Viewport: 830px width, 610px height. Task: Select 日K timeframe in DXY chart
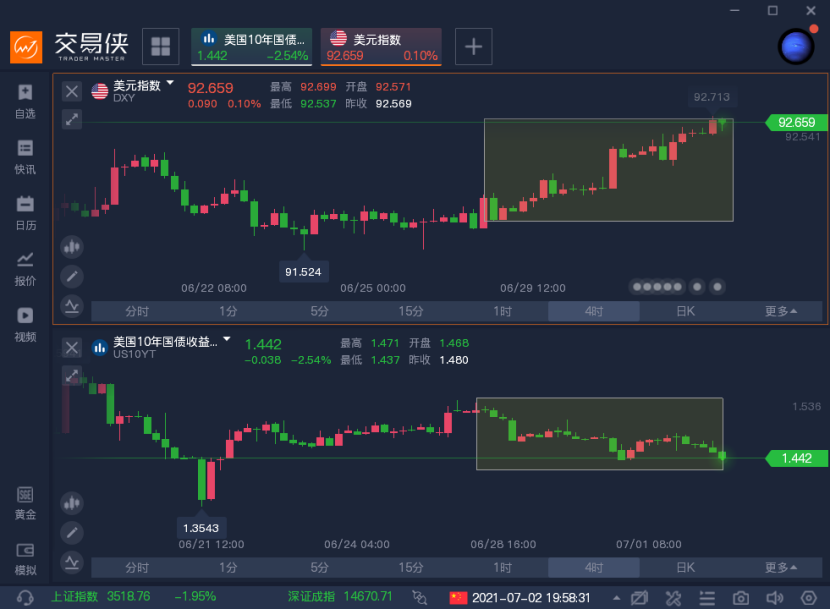[x=685, y=311]
